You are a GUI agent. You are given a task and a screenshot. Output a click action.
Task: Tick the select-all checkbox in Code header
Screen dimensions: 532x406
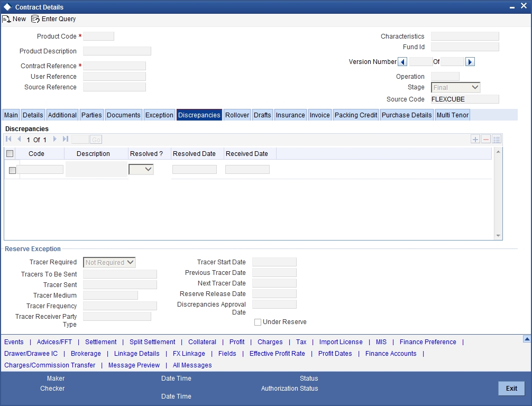point(10,154)
